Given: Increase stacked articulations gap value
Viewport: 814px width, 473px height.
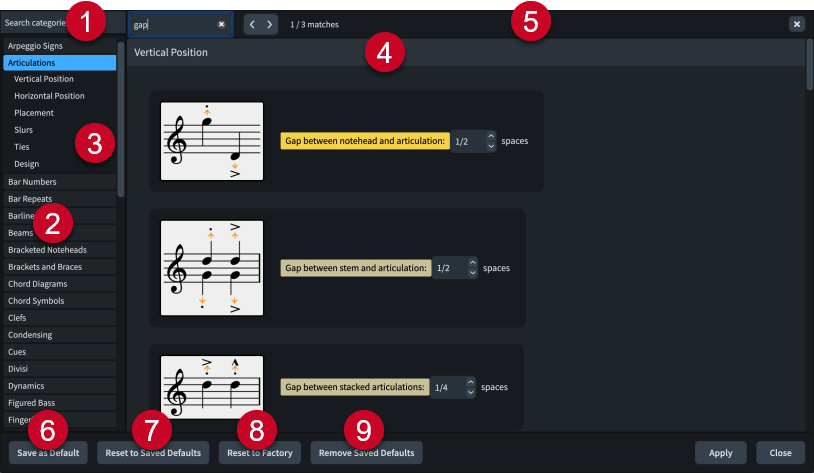Looking at the screenshot, I should 471,381.
